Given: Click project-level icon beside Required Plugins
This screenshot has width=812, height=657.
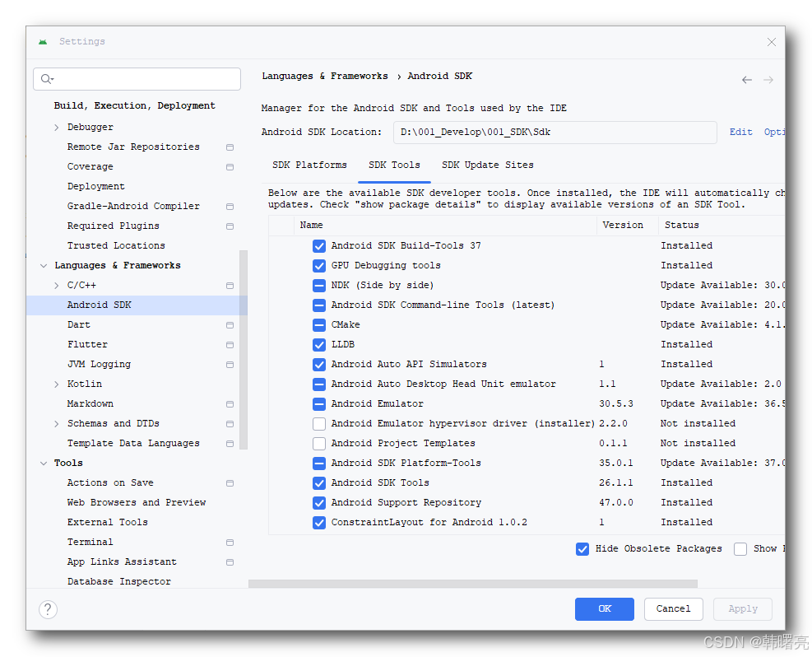Looking at the screenshot, I should [230, 226].
